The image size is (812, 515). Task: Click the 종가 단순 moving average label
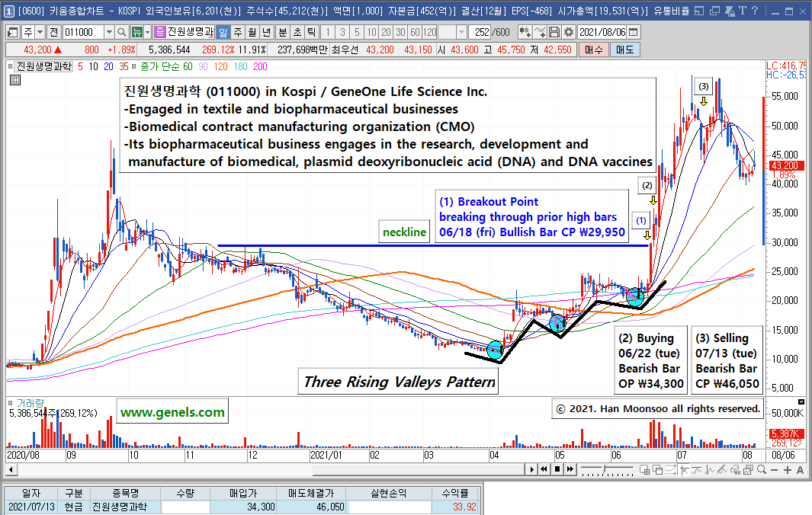[160, 66]
